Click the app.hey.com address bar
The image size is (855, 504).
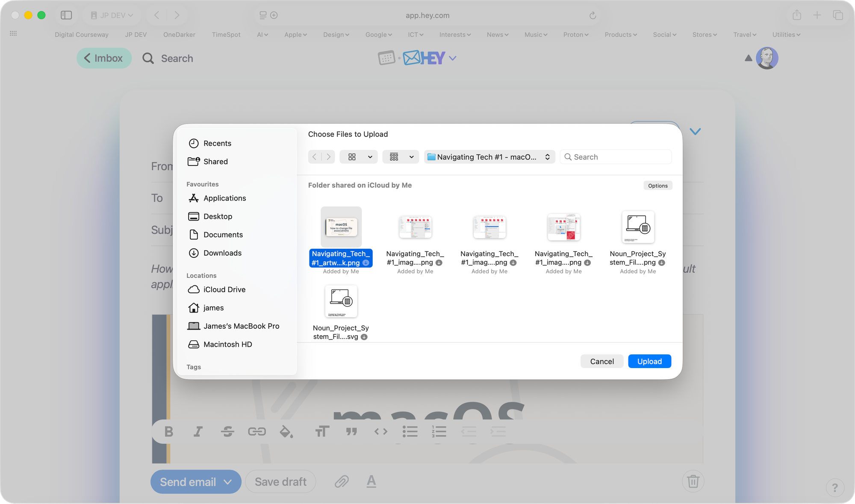click(427, 15)
